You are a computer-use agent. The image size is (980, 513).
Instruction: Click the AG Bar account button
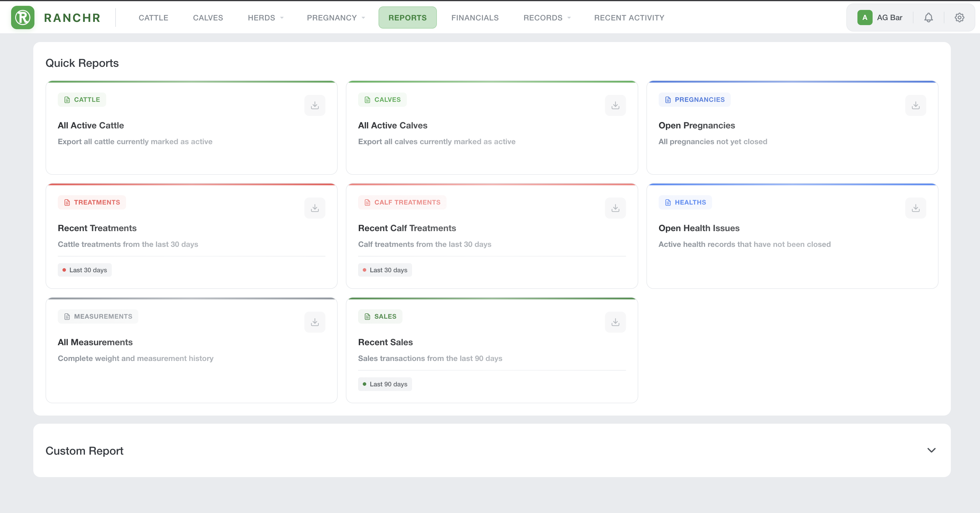(880, 18)
